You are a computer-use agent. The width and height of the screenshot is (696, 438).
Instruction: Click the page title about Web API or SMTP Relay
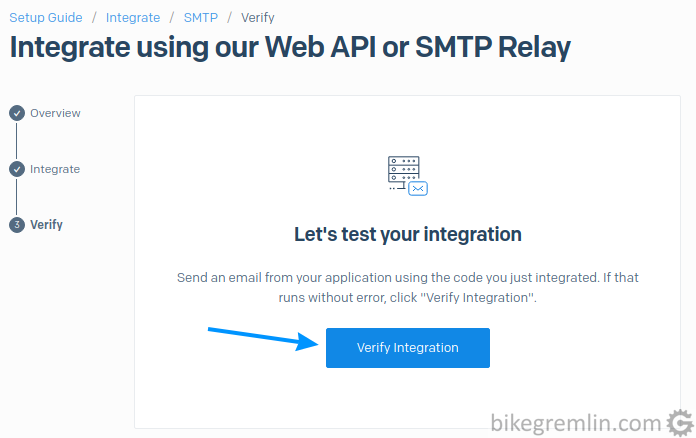pyautogui.click(x=290, y=47)
